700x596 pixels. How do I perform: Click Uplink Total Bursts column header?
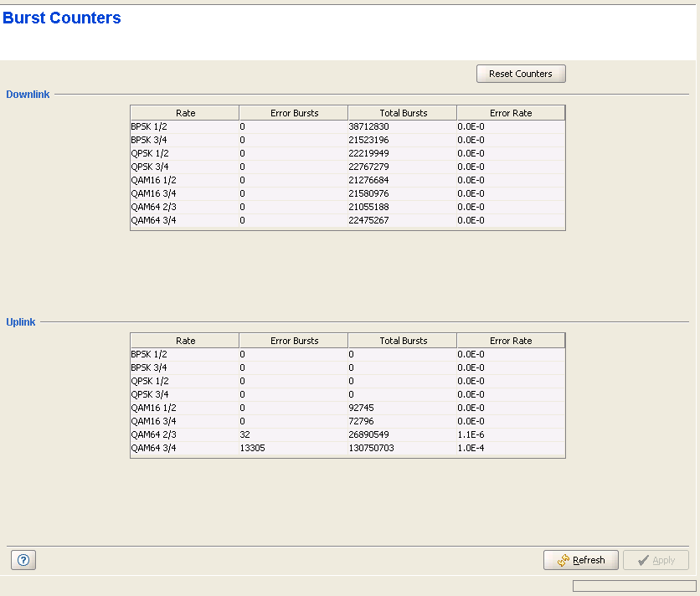tap(403, 341)
